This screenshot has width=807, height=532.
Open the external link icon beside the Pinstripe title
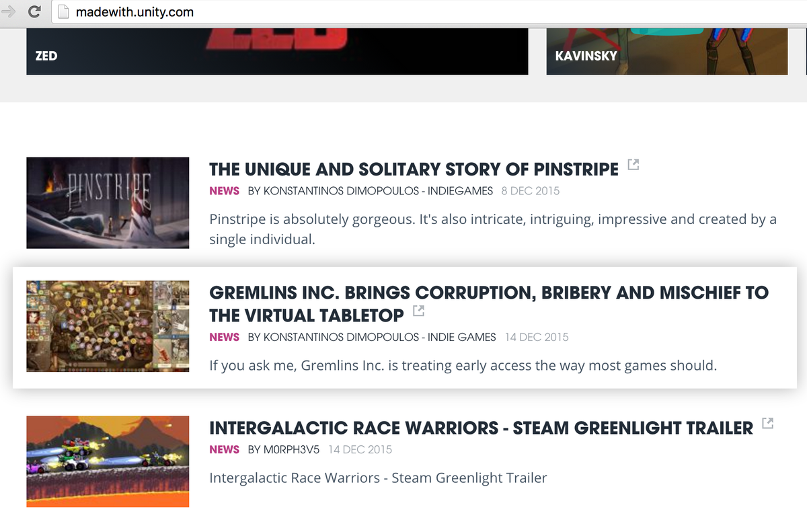coord(633,164)
